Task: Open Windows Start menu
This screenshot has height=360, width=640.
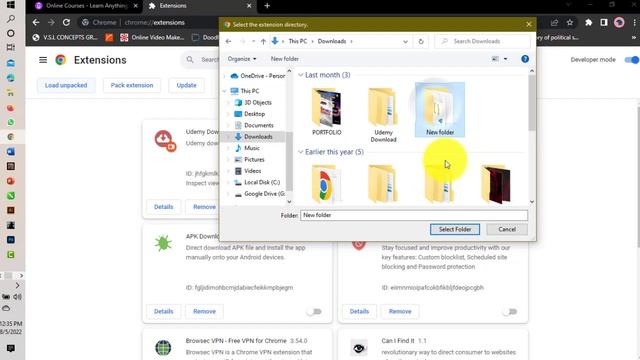Action: (11, 4)
